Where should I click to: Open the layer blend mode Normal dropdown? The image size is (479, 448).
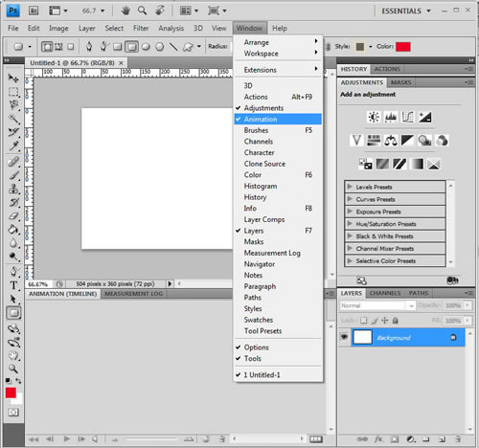pyautogui.click(x=377, y=305)
